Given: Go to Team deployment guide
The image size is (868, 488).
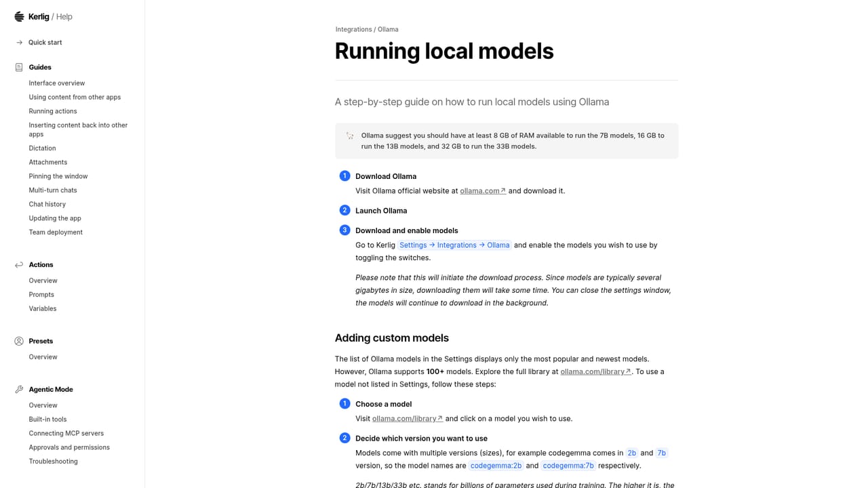Looking at the screenshot, I should coord(56,232).
